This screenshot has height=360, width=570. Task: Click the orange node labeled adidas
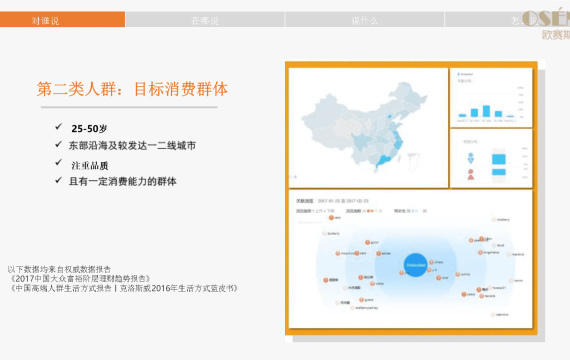coord(378,253)
